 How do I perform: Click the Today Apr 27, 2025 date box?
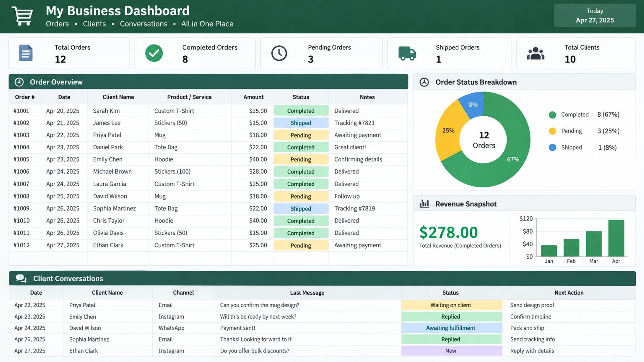(595, 15)
